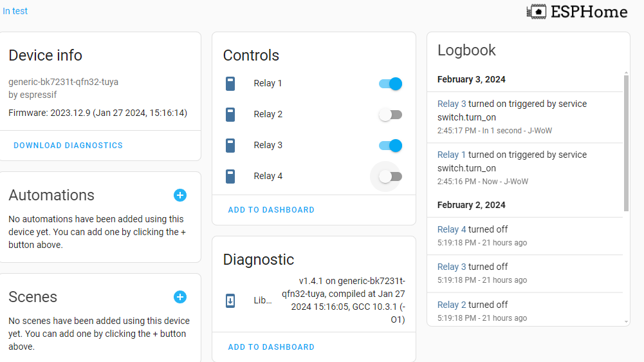The width and height of the screenshot is (644, 362).
Task: Click the ESPHome logo
Action: 577,12
